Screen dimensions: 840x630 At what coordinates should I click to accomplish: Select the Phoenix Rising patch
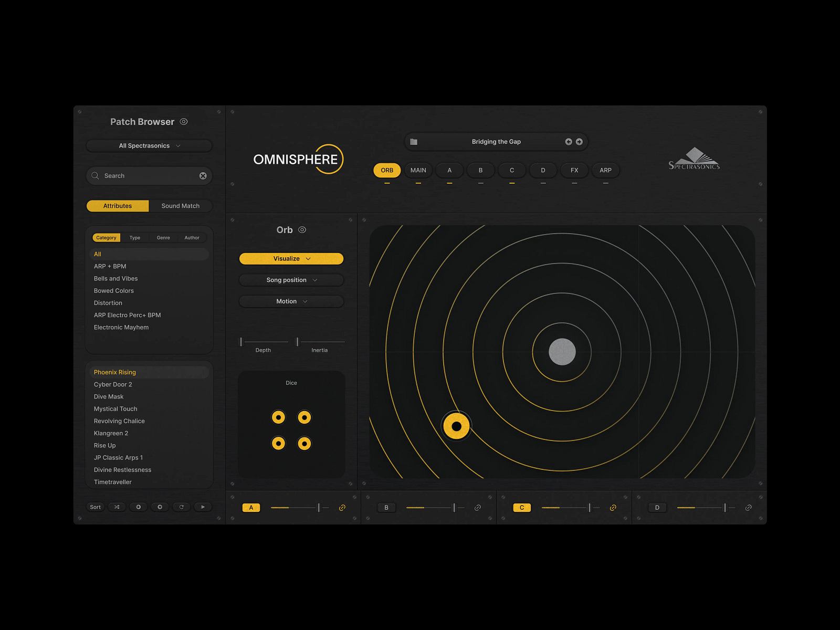[x=115, y=372]
